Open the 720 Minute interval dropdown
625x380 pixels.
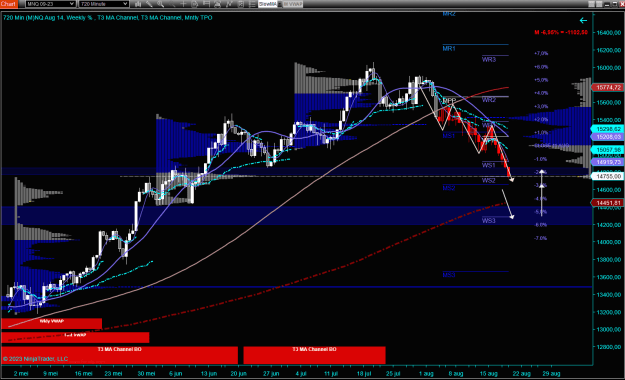[104, 4]
